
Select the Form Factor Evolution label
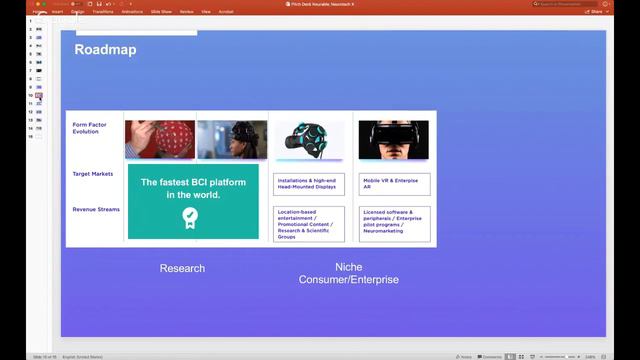tap(89, 128)
